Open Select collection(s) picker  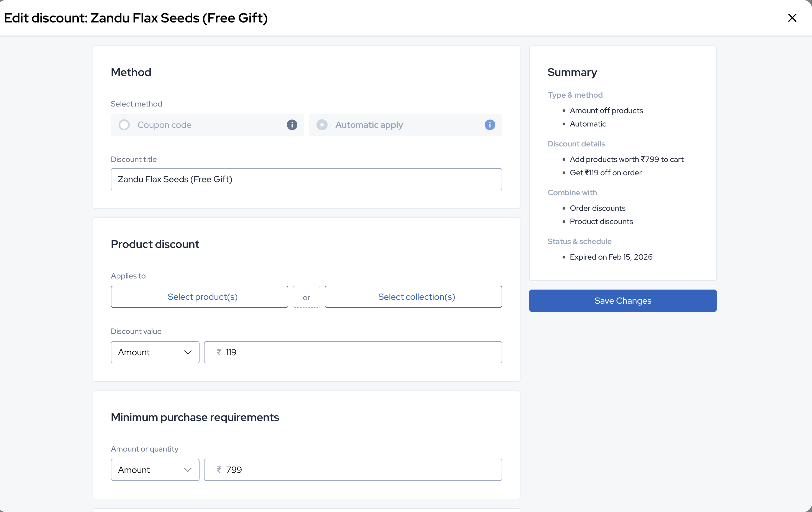point(413,297)
